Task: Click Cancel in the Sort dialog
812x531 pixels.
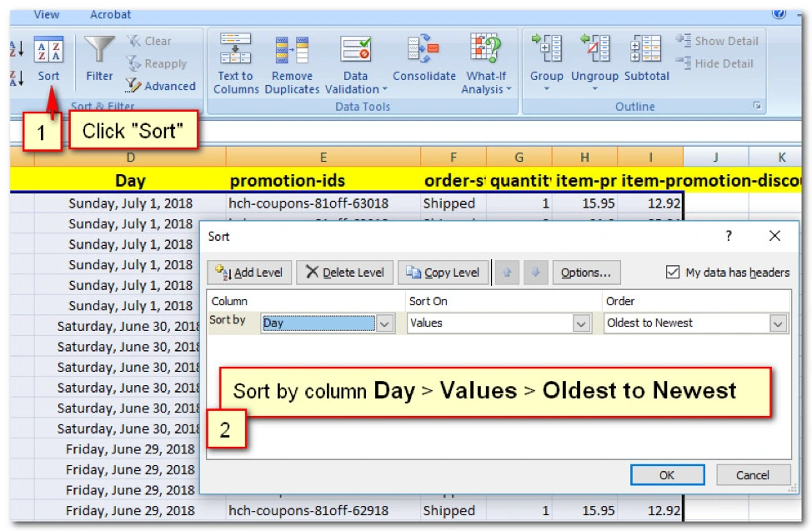Action: pos(753,475)
